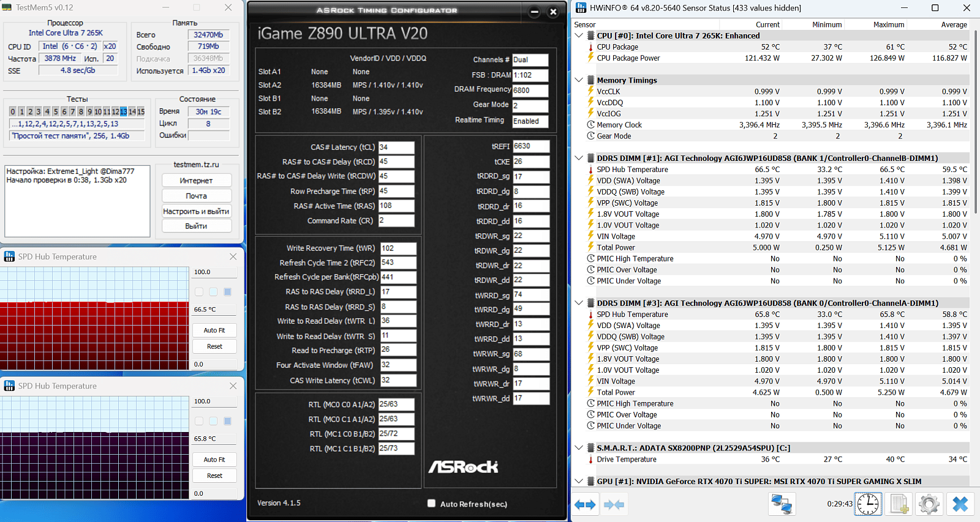Open HWiNFO sensor settings gear
The image size is (980, 522).
point(929,504)
